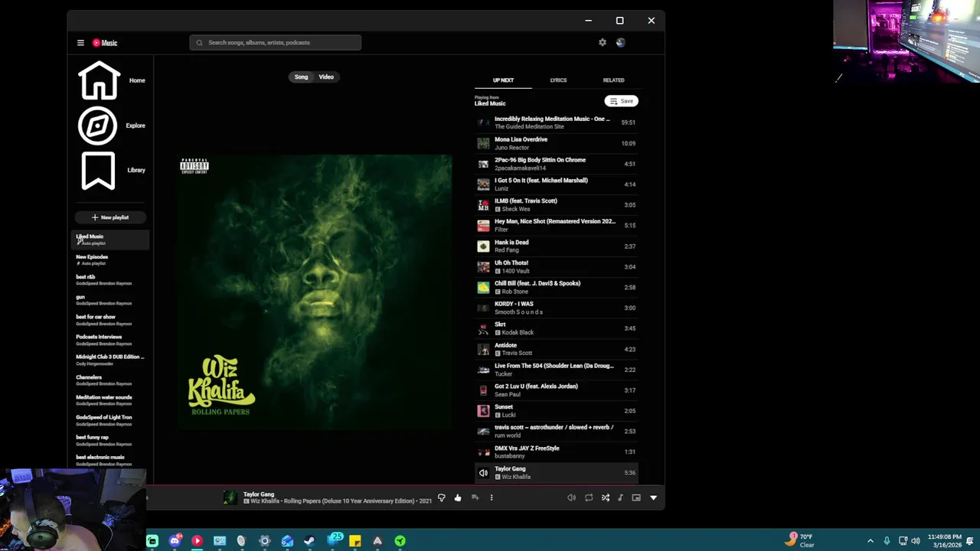Viewport: 980px width, 551px height.
Task: Open miniplayer picture-in-picture icon
Action: click(636, 497)
